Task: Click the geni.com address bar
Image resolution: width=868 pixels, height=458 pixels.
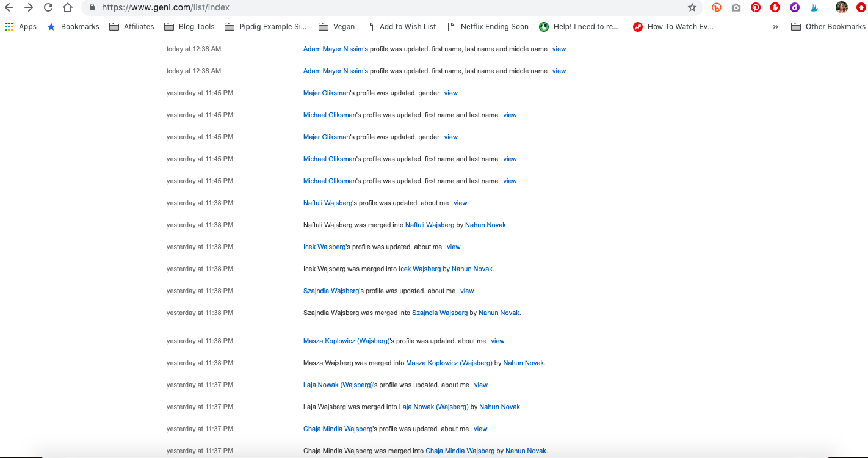Action: [x=391, y=8]
